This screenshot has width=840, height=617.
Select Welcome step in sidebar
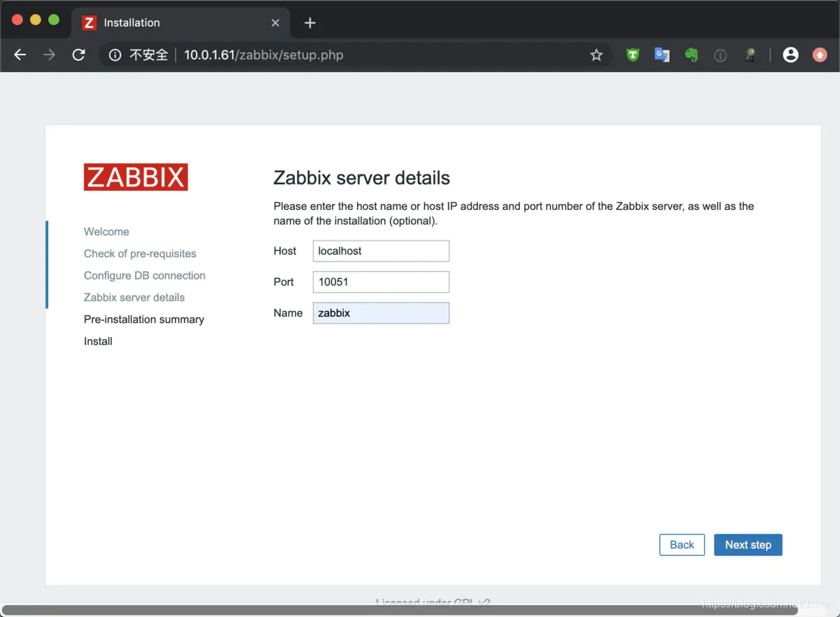[x=106, y=232]
